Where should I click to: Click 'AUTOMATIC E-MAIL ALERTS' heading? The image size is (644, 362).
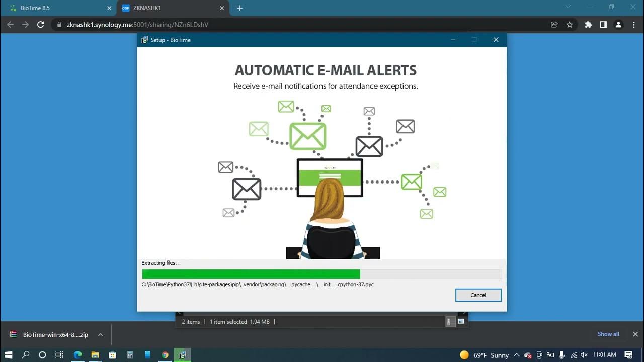(326, 70)
